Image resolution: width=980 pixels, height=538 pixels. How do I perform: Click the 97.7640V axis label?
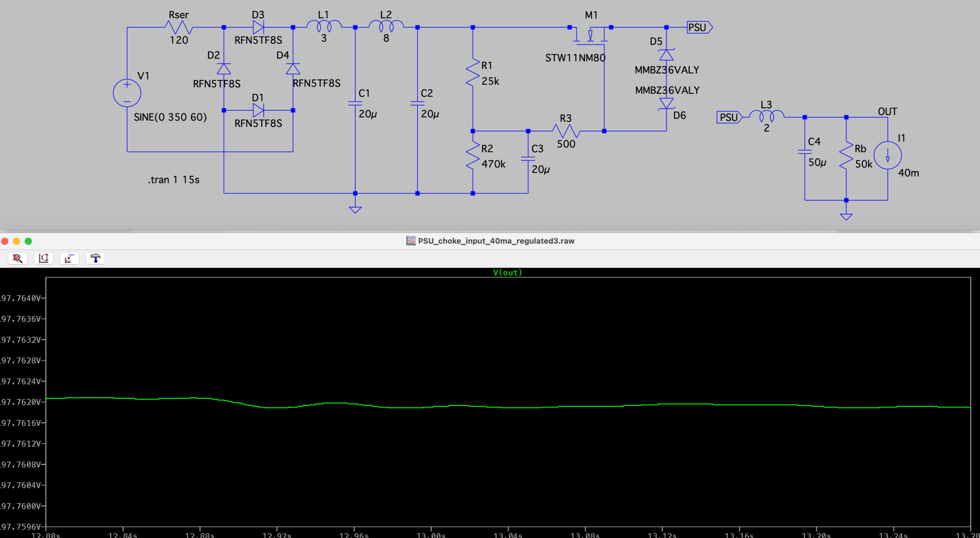click(22, 298)
